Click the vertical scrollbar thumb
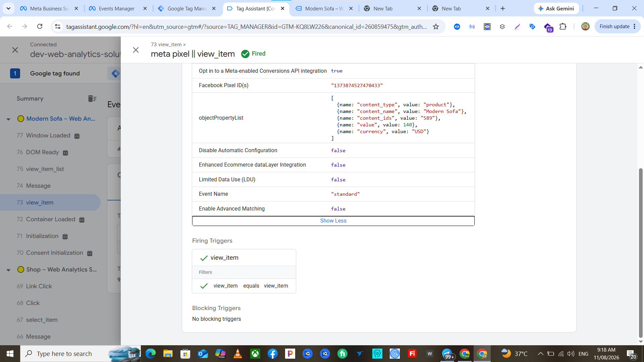The image size is (644, 362). click(x=641, y=253)
